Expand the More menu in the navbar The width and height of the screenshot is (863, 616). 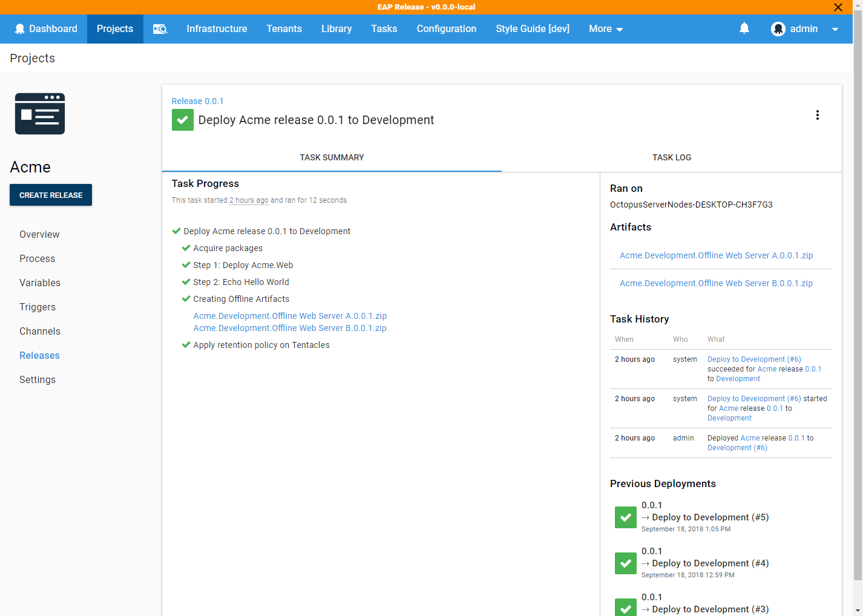tap(606, 29)
